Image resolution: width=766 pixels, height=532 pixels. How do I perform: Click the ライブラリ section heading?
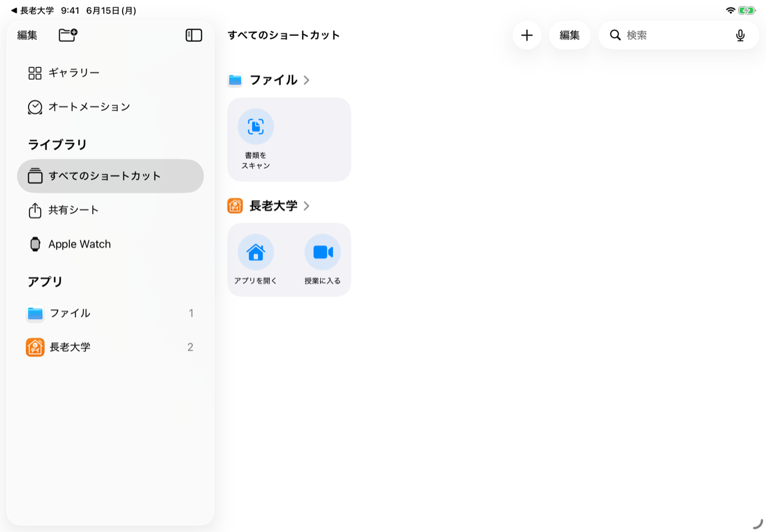[57, 144]
